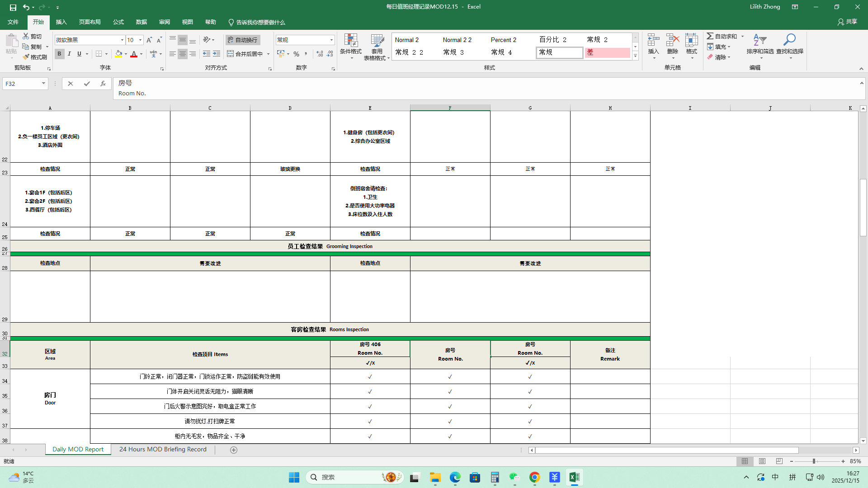Click the zoom slider in status bar

click(x=814, y=461)
